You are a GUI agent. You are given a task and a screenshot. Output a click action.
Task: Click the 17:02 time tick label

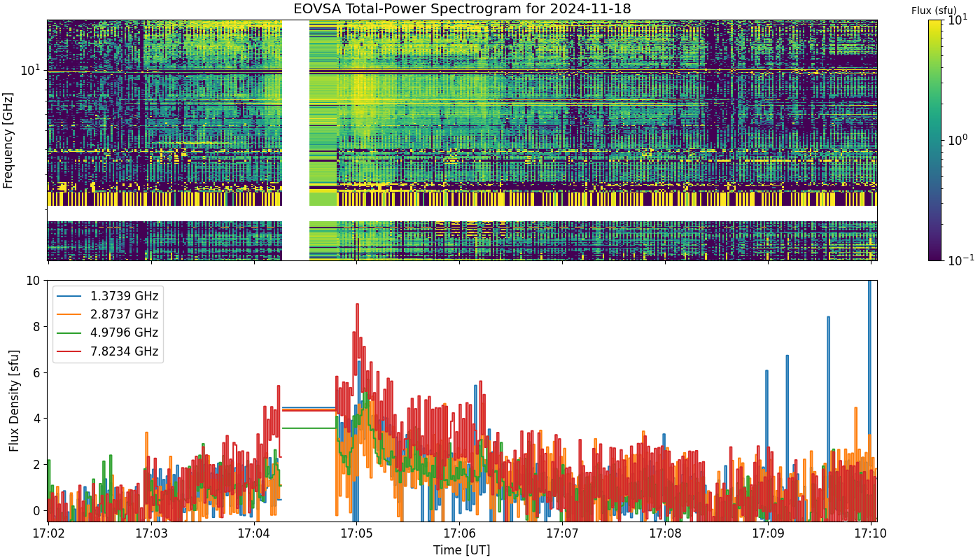click(x=48, y=534)
